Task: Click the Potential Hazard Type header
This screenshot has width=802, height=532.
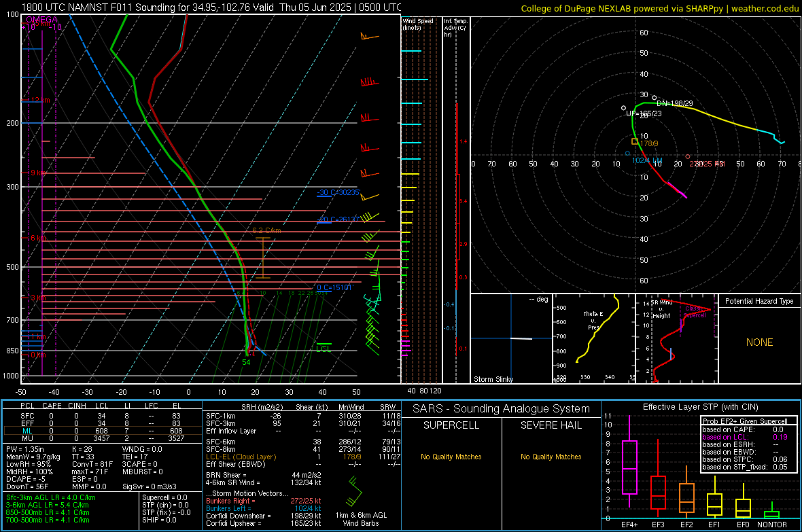Action: [x=759, y=301]
